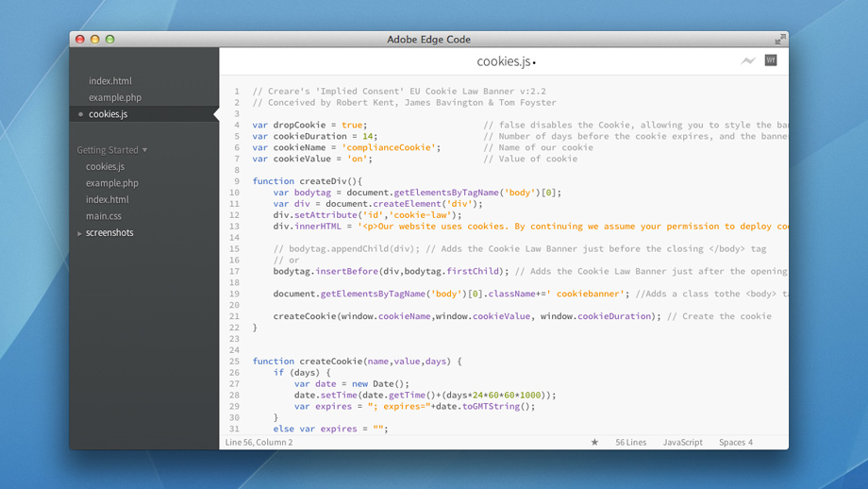Viewport: 868px width, 489px height.
Task: Select cookies.js in working files
Action: click(108, 114)
